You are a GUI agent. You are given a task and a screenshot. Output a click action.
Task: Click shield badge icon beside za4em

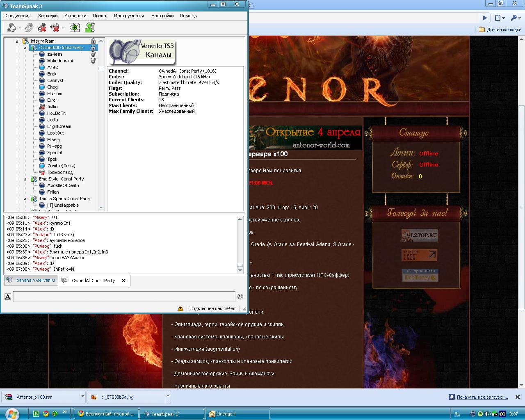tap(93, 54)
